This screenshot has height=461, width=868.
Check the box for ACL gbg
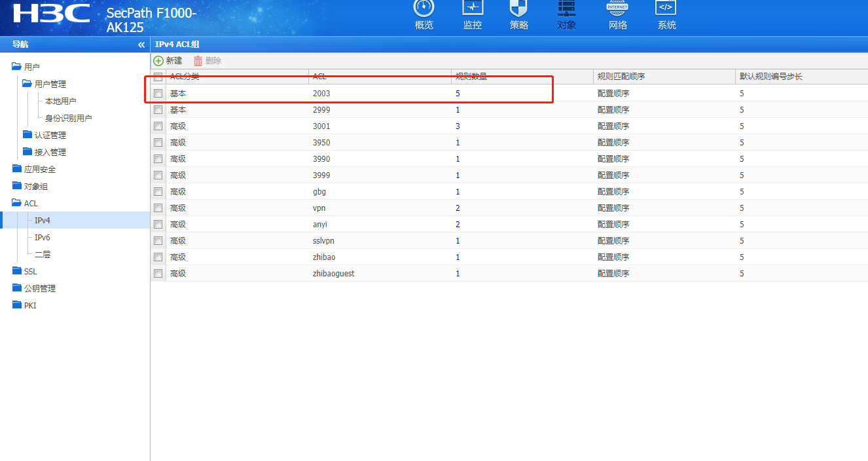tap(158, 192)
